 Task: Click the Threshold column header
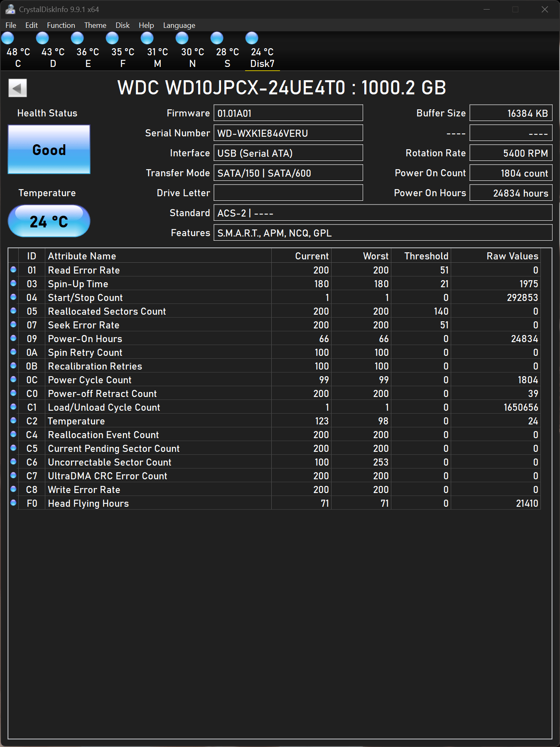click(x=421, y=256)
